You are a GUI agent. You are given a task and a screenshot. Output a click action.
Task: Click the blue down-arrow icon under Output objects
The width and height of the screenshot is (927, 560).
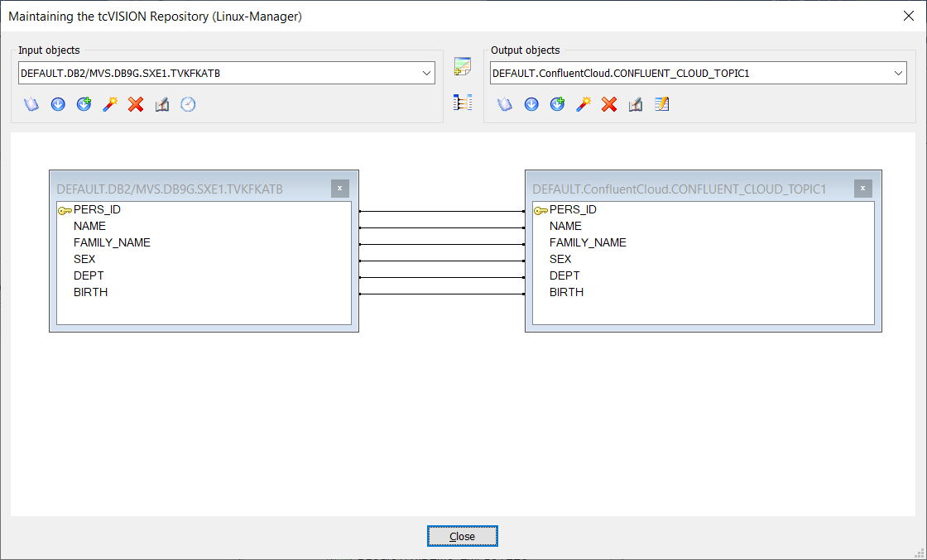[x=531, y=104]
